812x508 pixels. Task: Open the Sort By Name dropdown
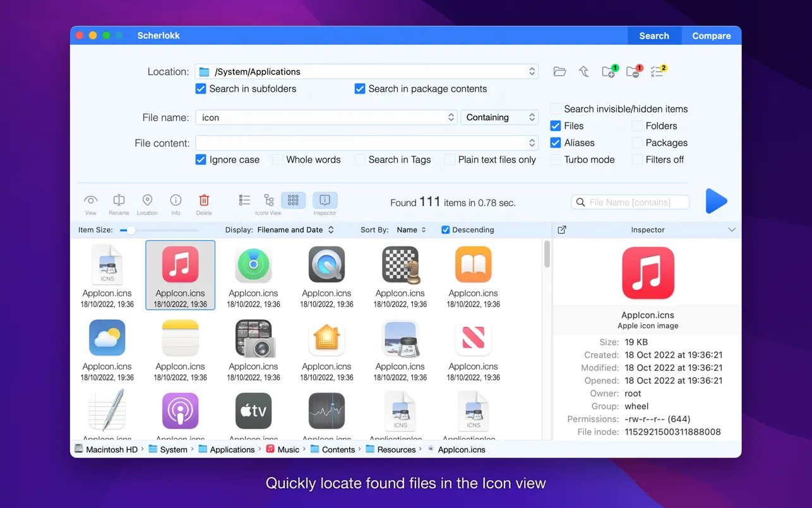click(x=411, y=230)
